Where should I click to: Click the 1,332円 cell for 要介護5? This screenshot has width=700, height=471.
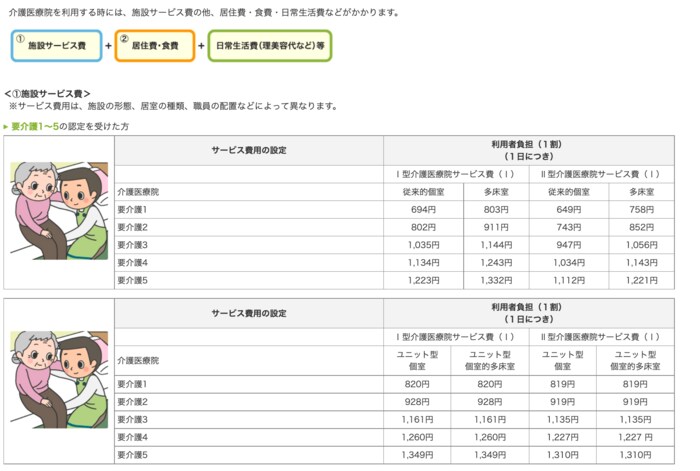coord(496,281)
